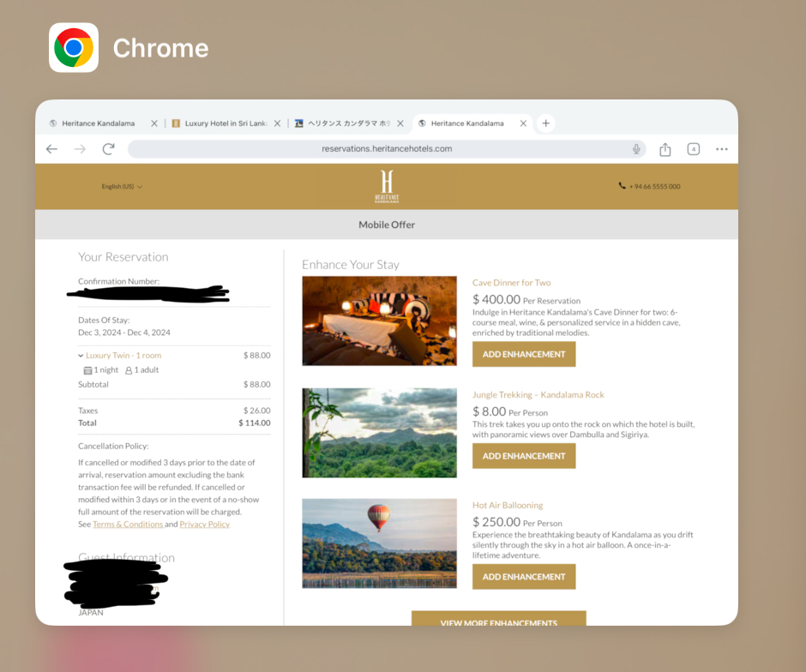This screenshot has width=806, height=672.
Task: Click the Total $ 114.00 amount
Action: [x=255, y=423]
